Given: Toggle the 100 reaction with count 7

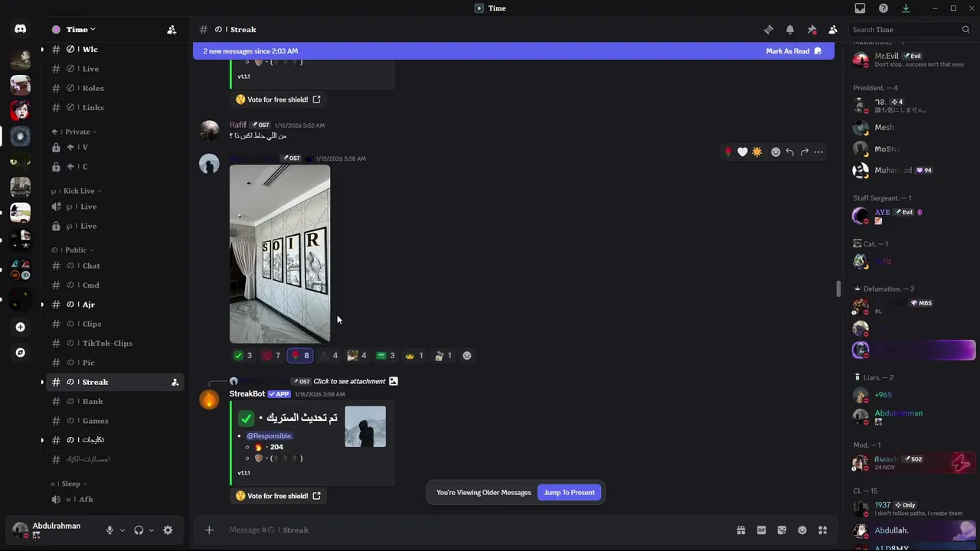Looking at the screenshot, I should (271, 356).
